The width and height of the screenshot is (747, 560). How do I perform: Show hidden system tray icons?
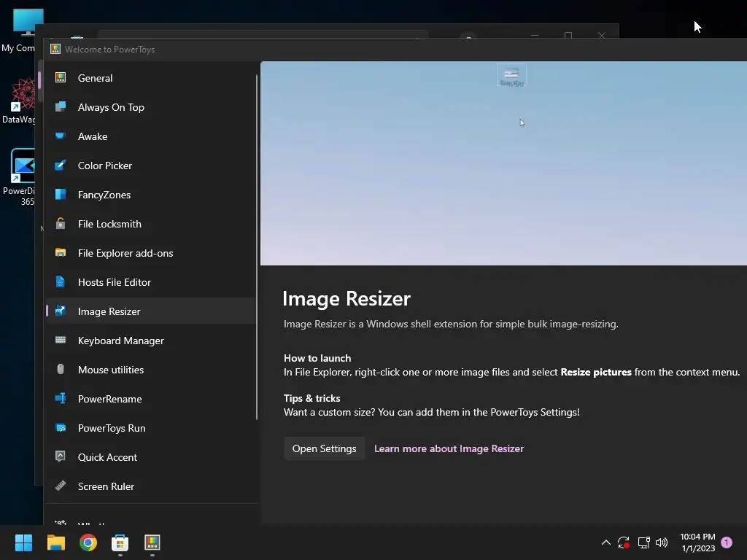point(606,542)
